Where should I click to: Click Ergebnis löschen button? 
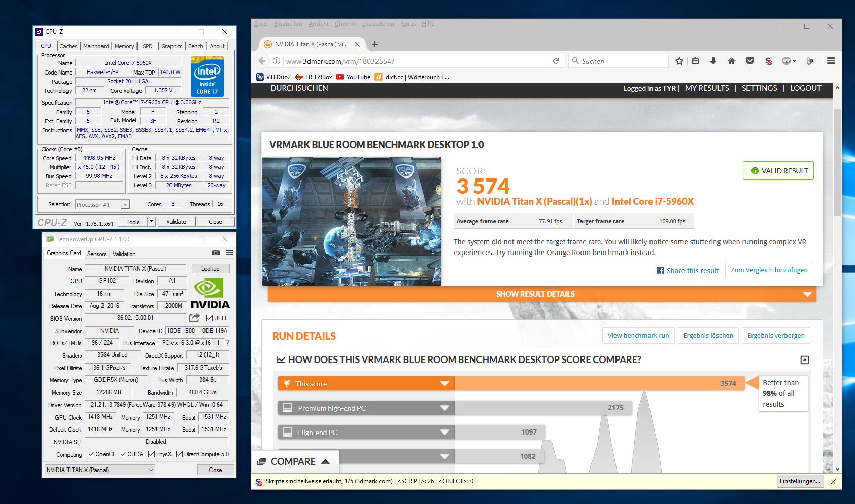coord(708,336)
